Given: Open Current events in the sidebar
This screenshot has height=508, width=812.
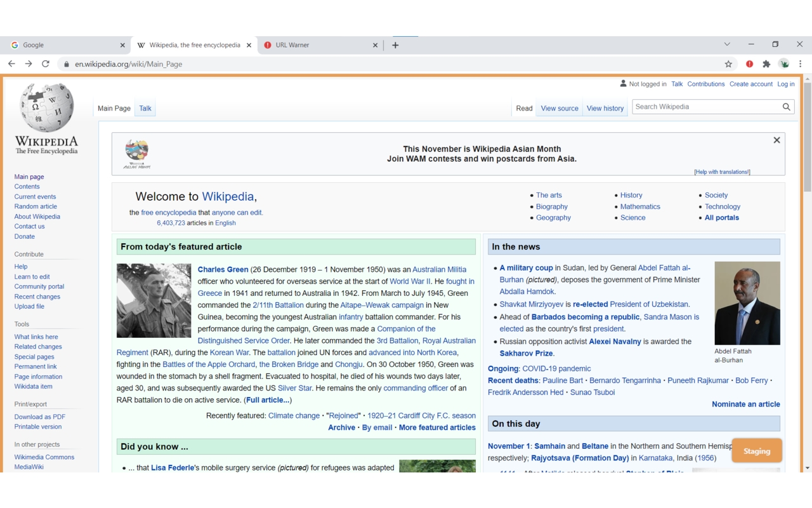Looking at the screenshot, I should (x=35, y=197).
